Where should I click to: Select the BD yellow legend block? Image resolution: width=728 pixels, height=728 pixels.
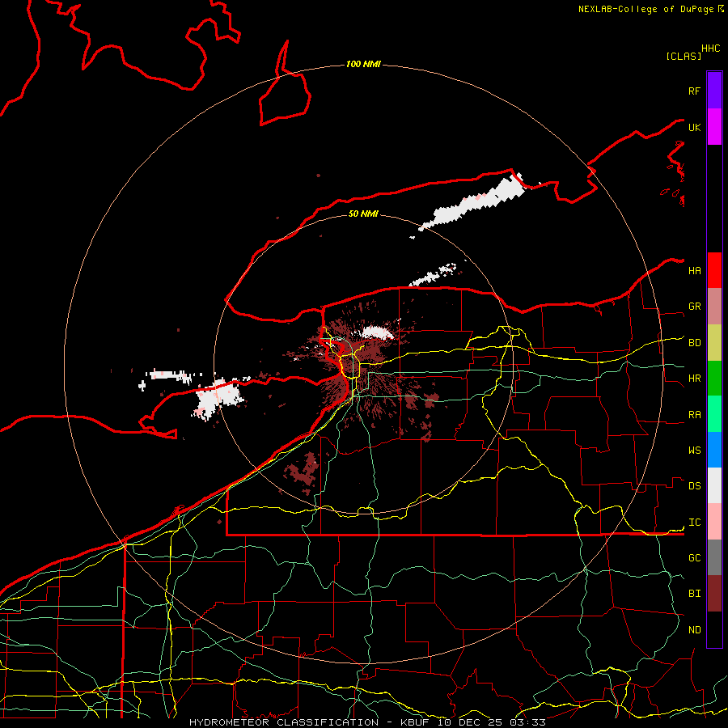(x=714, y=343)
